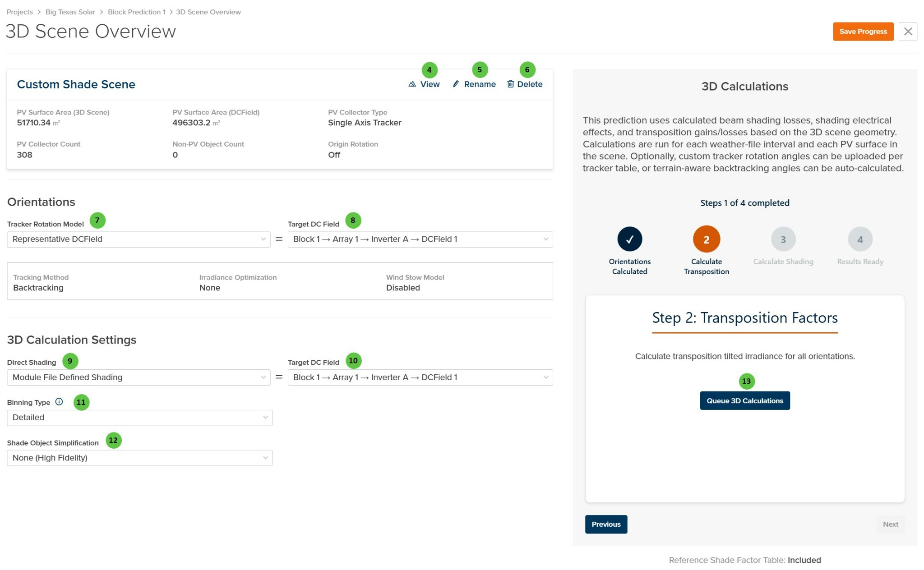Go to Big Texas Solar breadcrumb
This screenshot has height=570, width=924.
pyautogui.click(x=70, y=12)
